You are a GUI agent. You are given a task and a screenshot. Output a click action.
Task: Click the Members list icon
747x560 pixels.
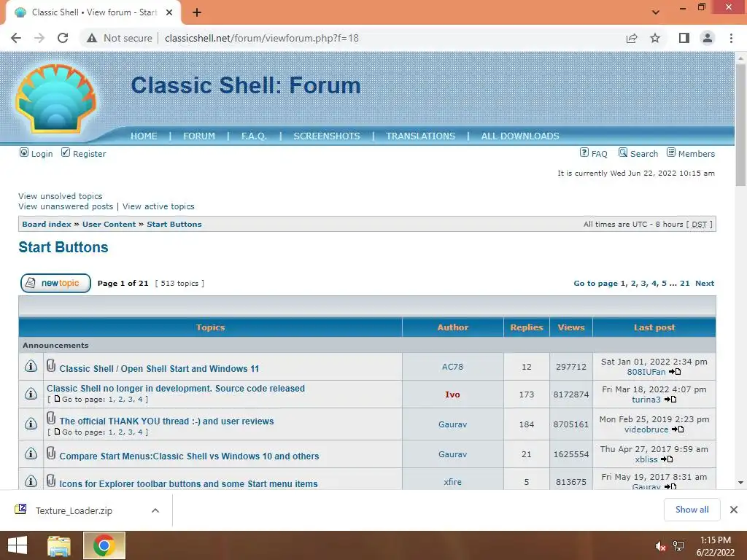click(671, 152)
